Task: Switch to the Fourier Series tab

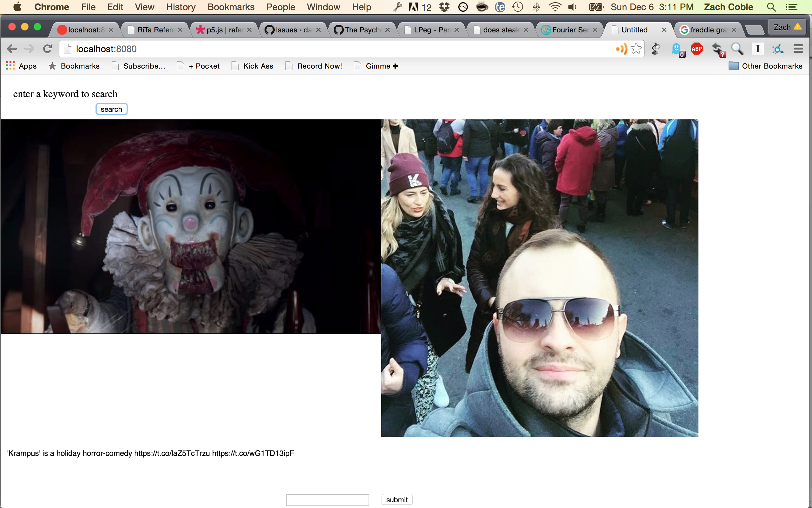Action: click(x=570, y=30)
